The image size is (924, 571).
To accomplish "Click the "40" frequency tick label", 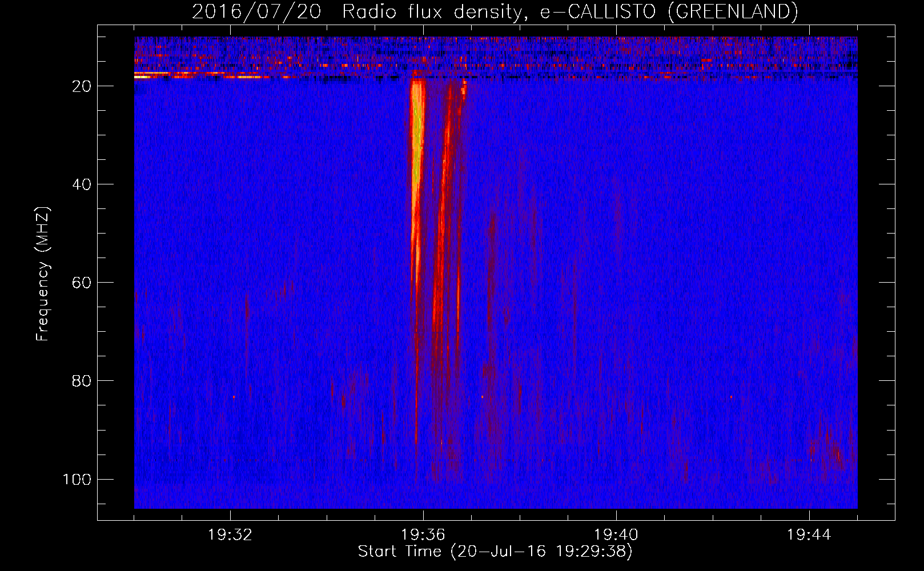I will [x=82, y=184].
